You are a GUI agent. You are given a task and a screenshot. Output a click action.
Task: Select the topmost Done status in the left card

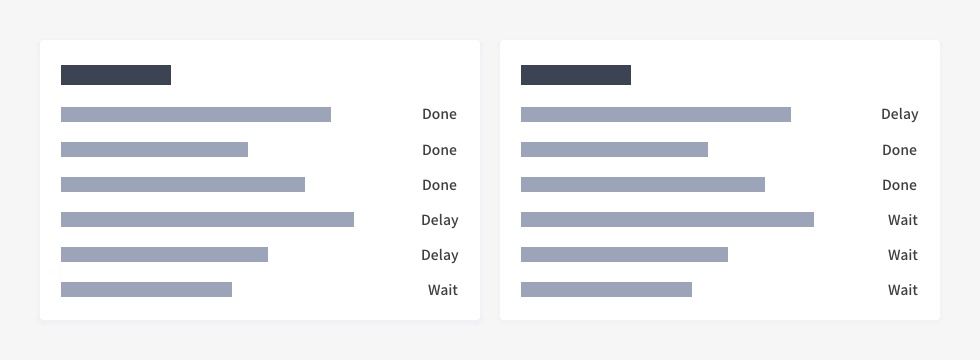(439, 114)
